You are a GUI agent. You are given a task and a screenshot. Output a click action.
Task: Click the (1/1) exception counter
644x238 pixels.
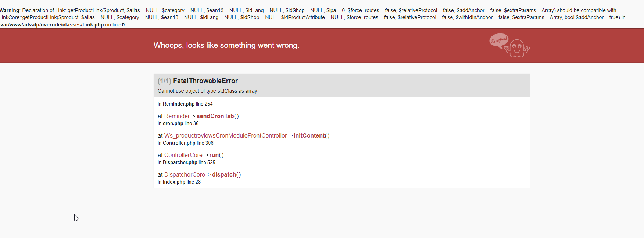point(164,81)
